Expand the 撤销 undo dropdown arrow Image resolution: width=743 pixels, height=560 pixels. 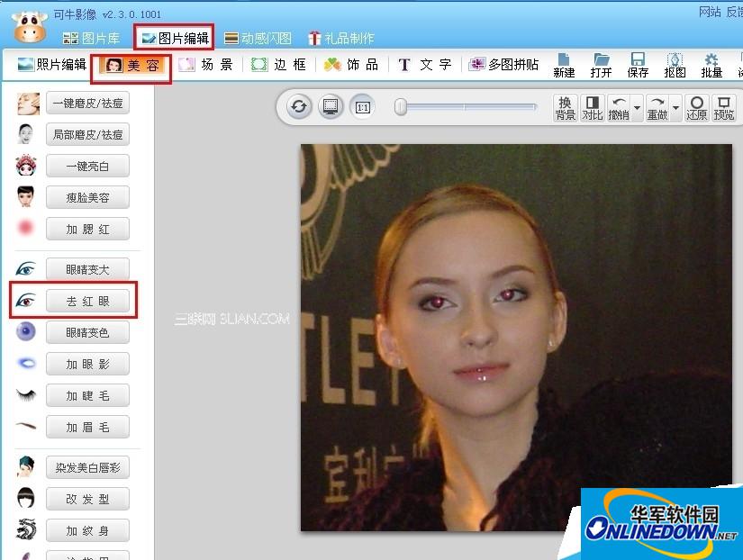(638, 109)
